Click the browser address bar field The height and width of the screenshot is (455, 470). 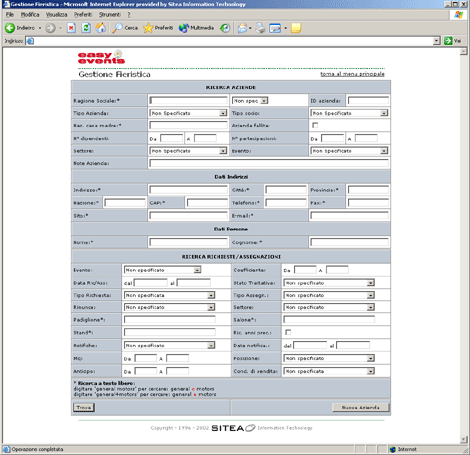coord(233,41)
